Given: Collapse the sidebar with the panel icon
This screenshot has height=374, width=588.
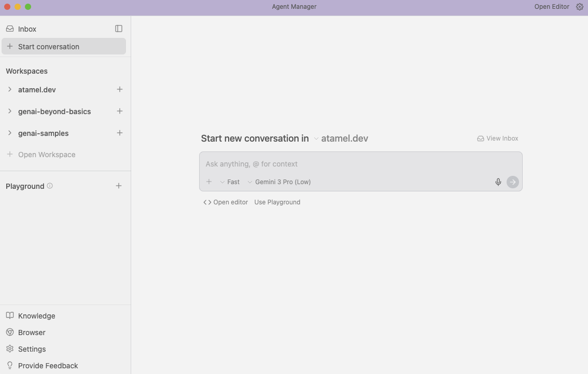Looking at the screenshot, I should click(x=119, y=29).
